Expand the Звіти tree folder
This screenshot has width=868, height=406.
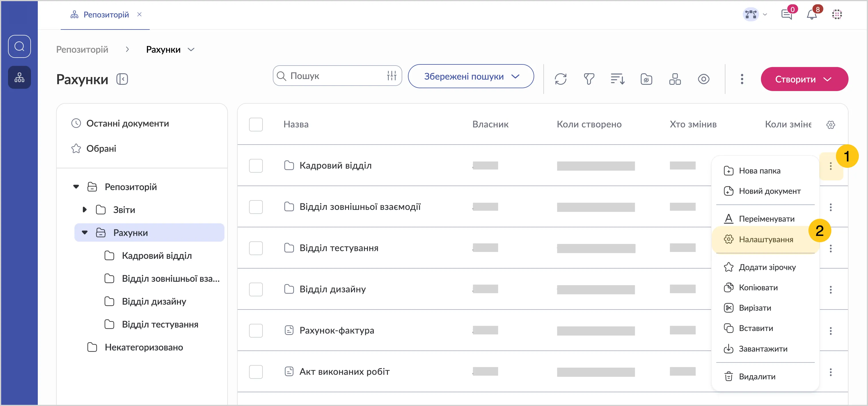pos(84,210)
